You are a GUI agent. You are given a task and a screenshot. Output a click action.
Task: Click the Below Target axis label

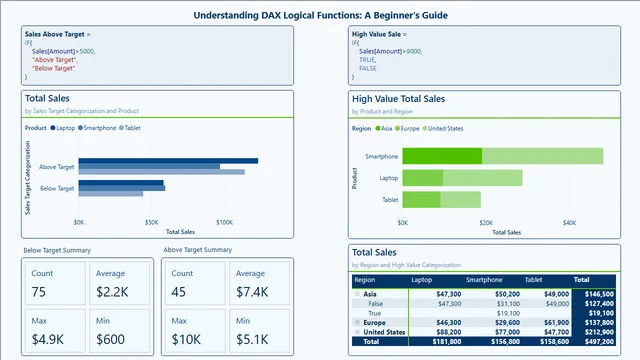click(x=57, y=188)
